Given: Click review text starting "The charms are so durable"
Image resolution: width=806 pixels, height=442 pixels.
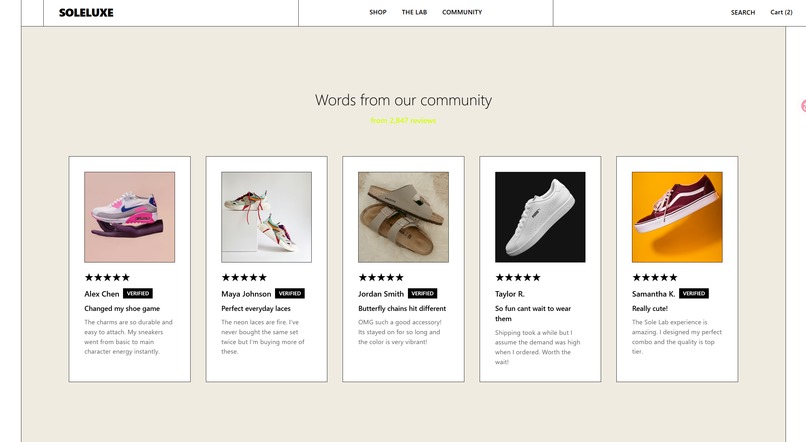Looking at the screenshot, I should pyautogui.click(x=129, y=337).
